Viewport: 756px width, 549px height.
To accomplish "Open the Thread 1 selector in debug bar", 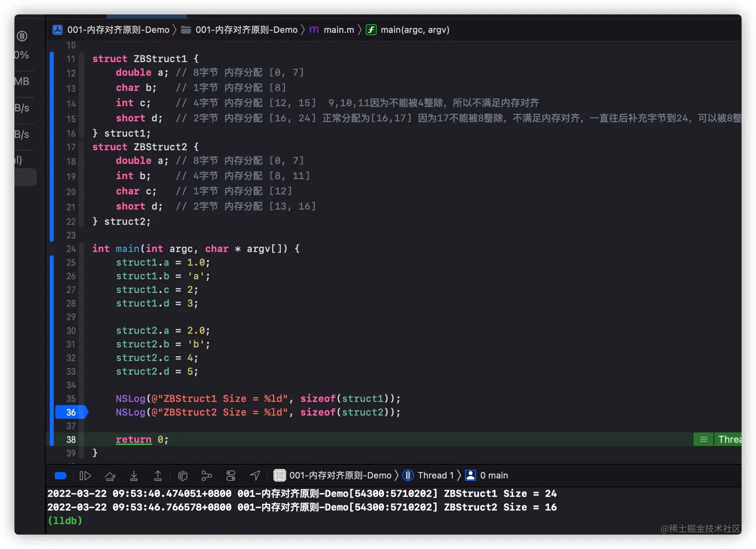I will pos(428,475).
